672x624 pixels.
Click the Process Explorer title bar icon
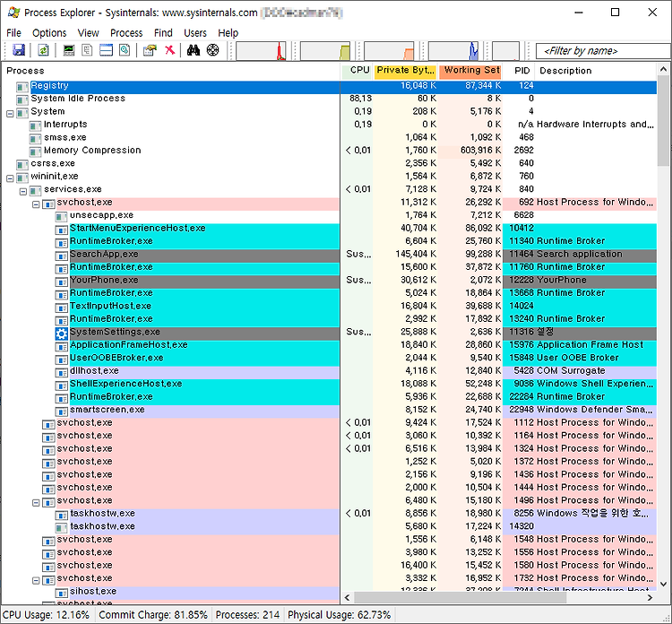tap(13, 13)
